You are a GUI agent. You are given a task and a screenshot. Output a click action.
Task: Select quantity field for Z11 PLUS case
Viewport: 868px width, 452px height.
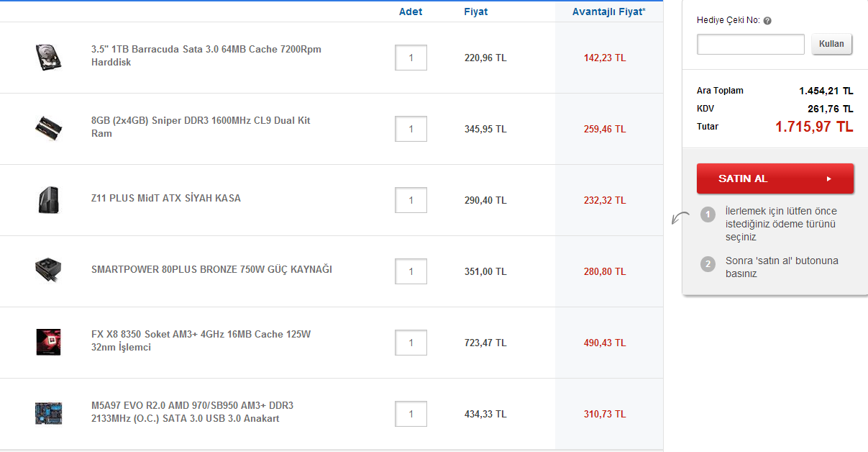click(411, 200)
